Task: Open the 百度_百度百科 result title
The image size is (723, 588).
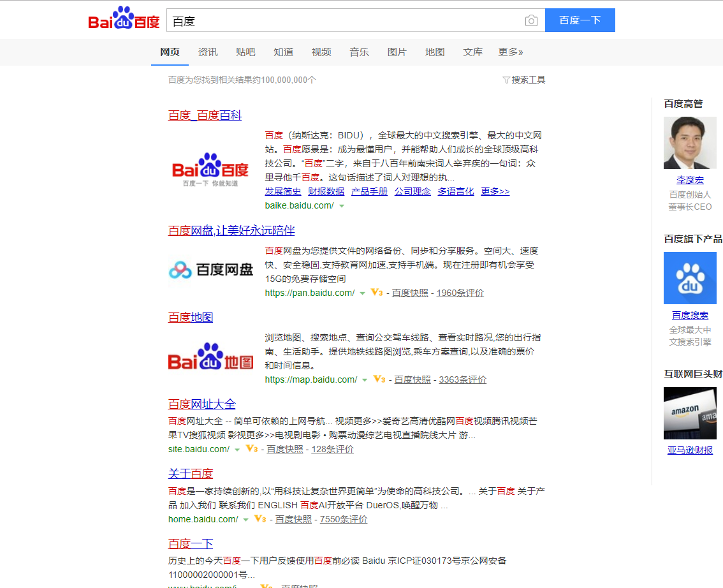Action: (x=205, y=115)
